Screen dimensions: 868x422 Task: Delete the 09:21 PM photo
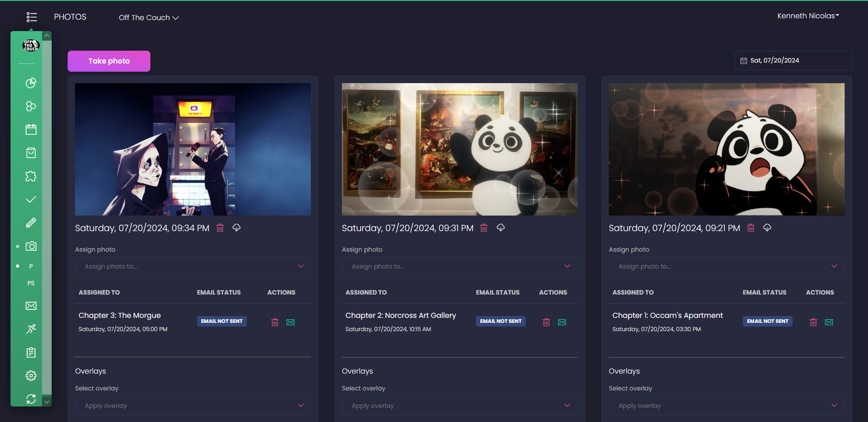click(751, 227)
